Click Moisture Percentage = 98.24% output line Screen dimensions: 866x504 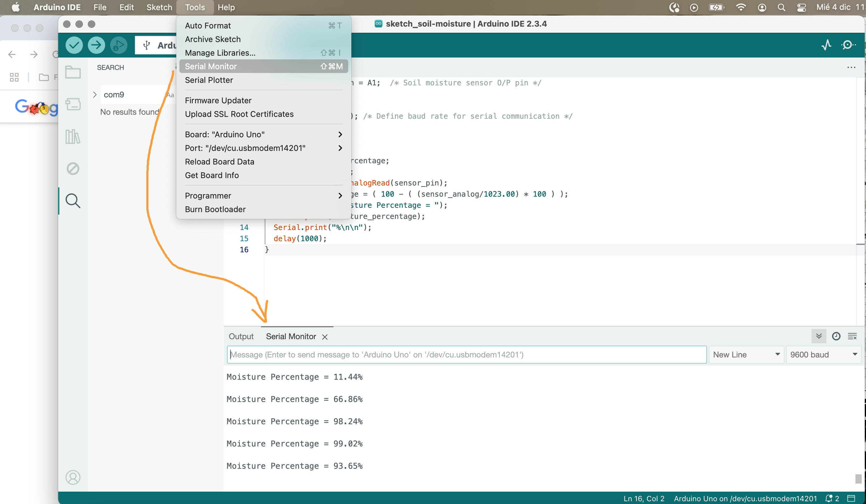coord(294,421)
